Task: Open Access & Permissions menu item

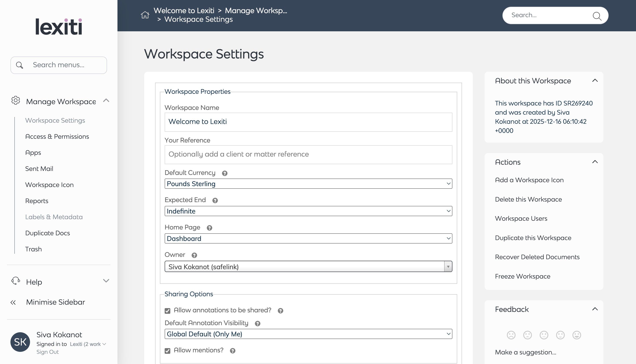Action: (57, 137)
